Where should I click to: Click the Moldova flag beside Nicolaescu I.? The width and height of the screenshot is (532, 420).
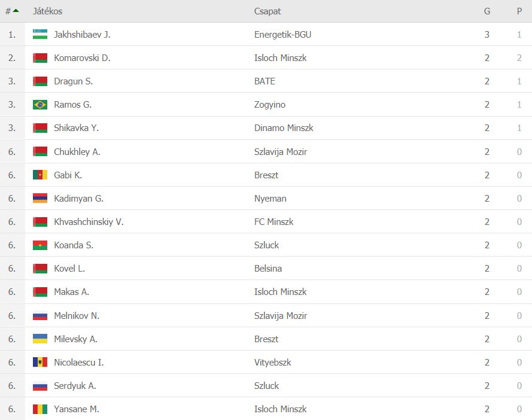click(40, 362)
